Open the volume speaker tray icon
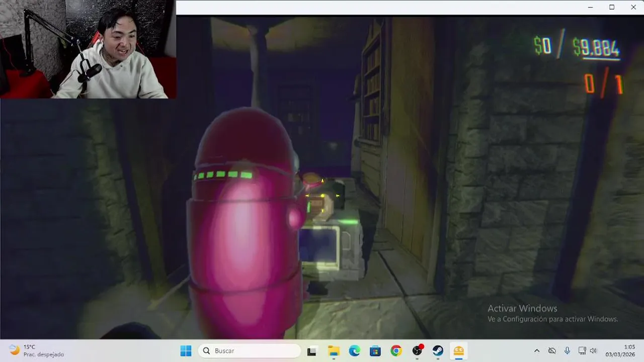This screenshot has height=362, width=644. click(593, 351)
